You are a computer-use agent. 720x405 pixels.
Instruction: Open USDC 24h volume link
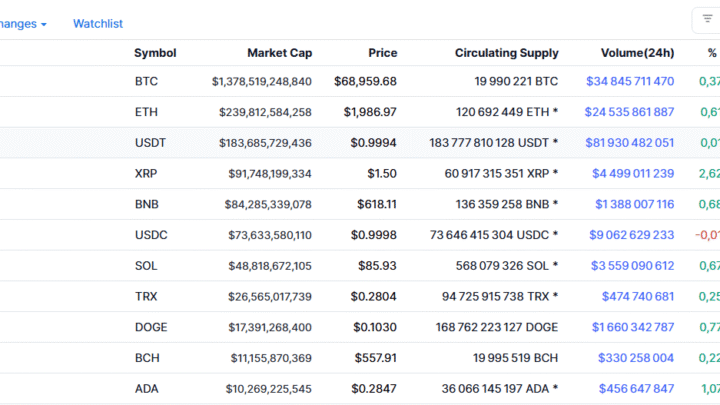(x=632, y=235)
